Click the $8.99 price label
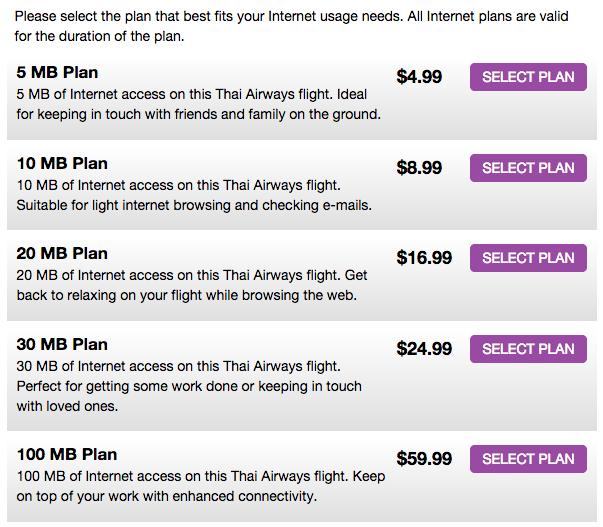 [x=419, y=168]
